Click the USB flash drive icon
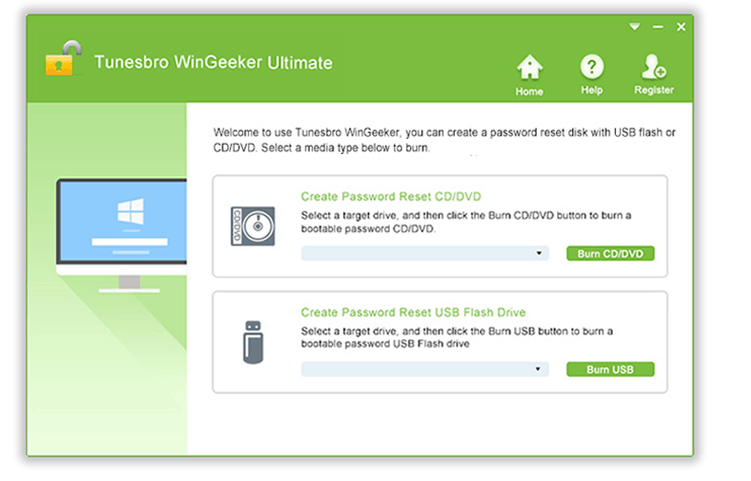Image resolution: width=751 pixels, height=481 pixels. (x=253, y=343)
